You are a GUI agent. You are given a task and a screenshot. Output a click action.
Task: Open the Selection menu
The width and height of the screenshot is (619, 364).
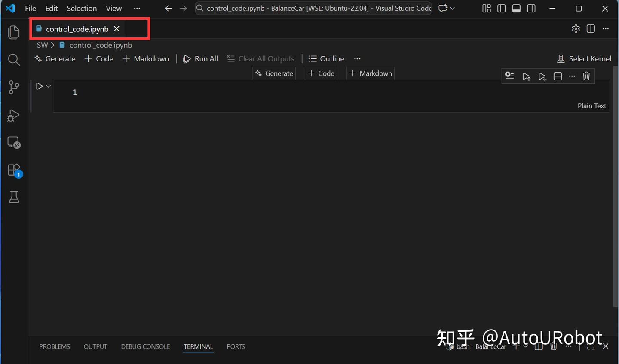click(x=82, y=8)
